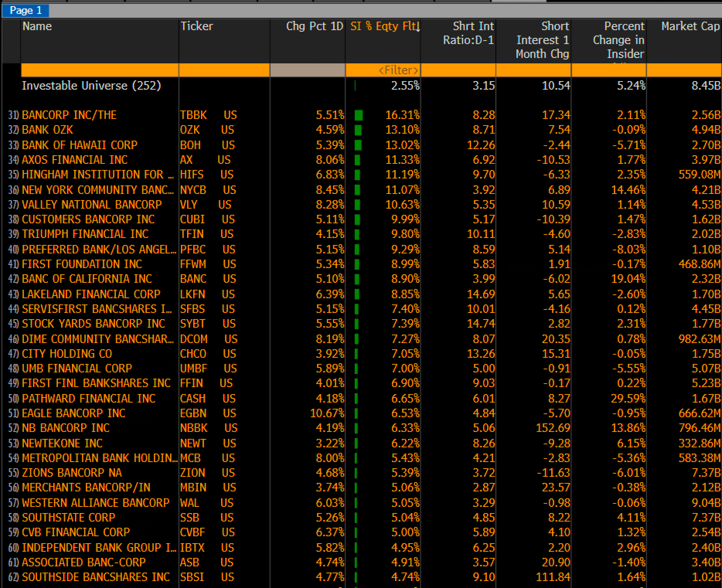Click ticker HIFS US
Image resolution: width=722 pixels, height=588 pixels.
(x=207, y=175)
